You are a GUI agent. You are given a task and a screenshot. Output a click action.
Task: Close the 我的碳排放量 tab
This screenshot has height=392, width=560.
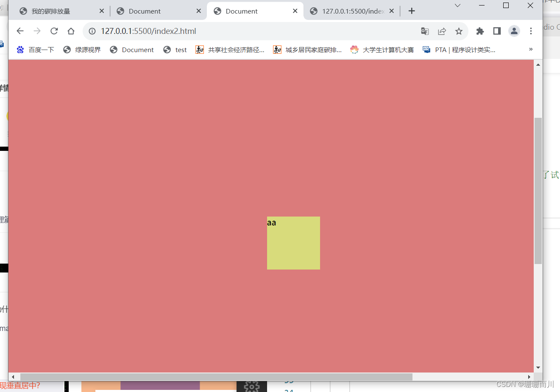click(102, 11)
